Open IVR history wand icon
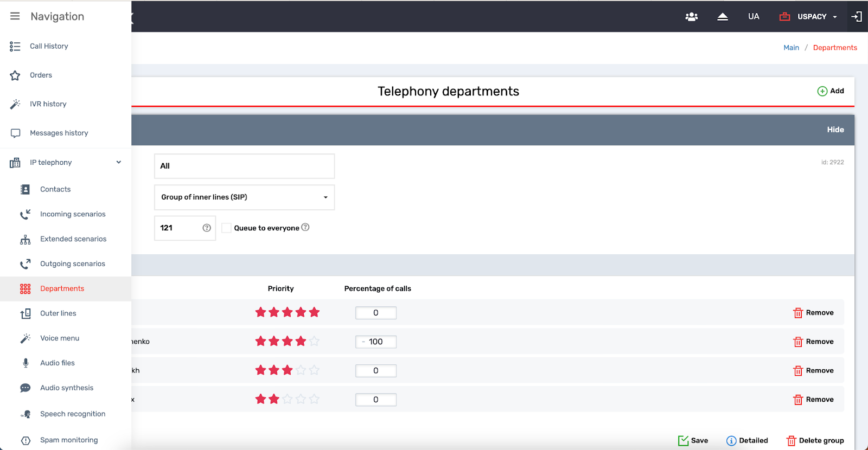 (x=15, y=104)
